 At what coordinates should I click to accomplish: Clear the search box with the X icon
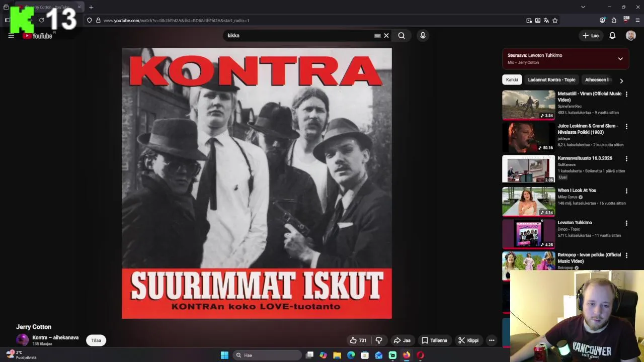click(x=386, y=36)
